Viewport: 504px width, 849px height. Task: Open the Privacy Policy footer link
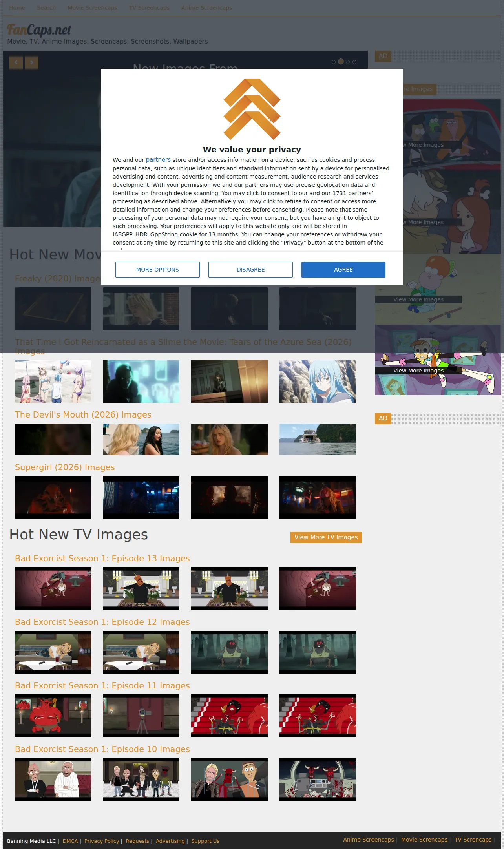102,841
